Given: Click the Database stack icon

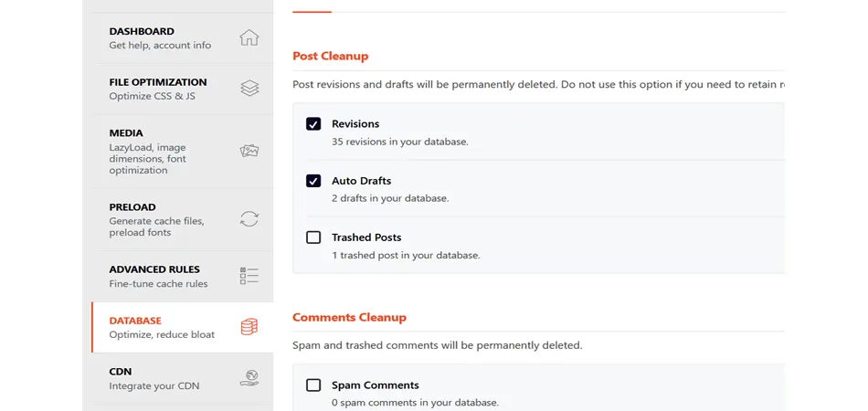Looking at the screenshot, I should click(x=249, y=326).
